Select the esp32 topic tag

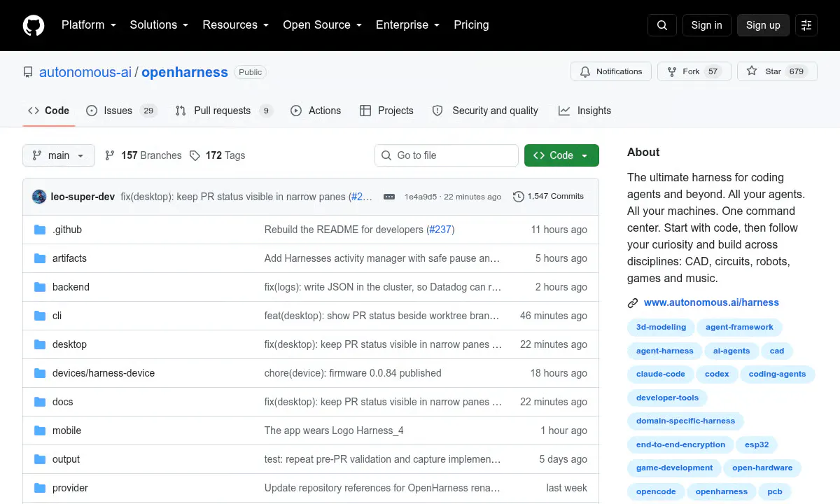click(x=757, y=444)
